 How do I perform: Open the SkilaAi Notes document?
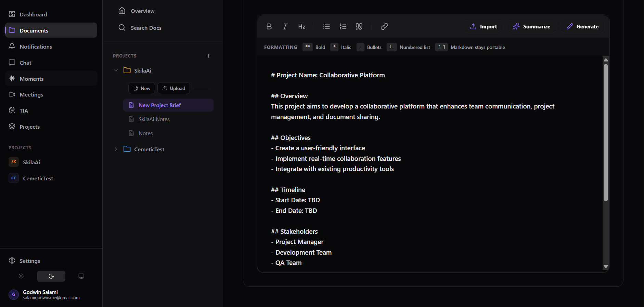[x=168, y=119]
